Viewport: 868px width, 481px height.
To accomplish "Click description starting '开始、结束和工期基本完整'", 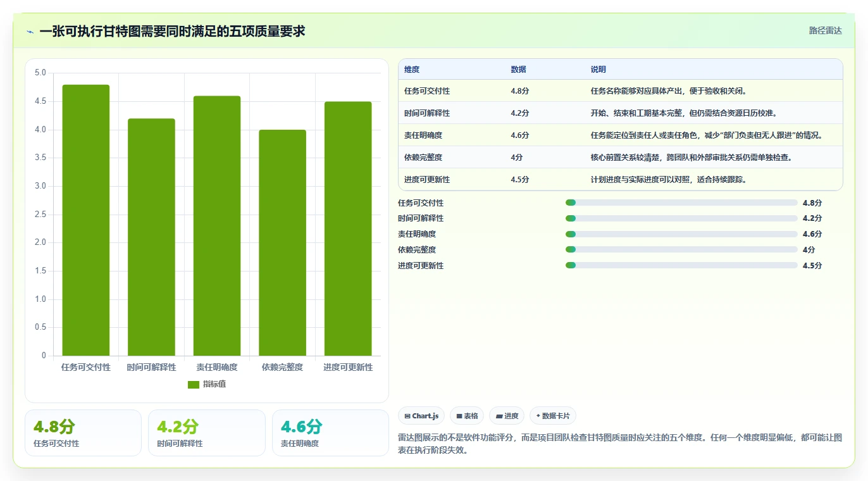I will [x=683, y=113].
